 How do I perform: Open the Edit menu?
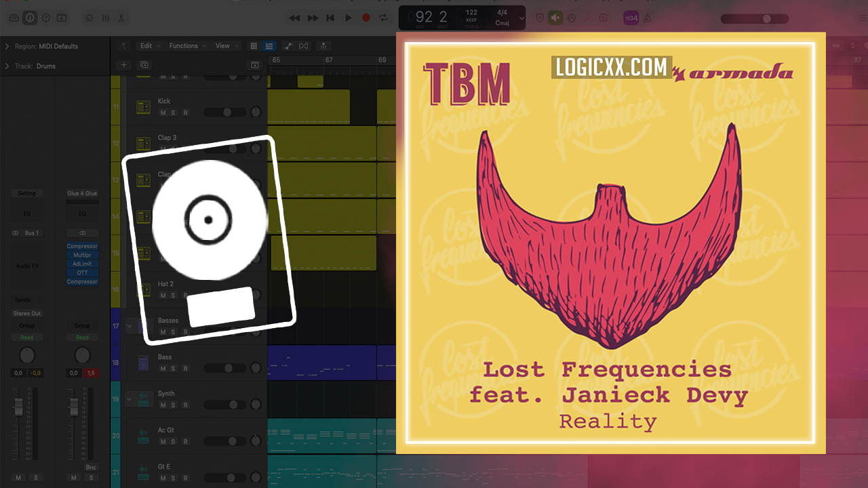click(150, 45)
